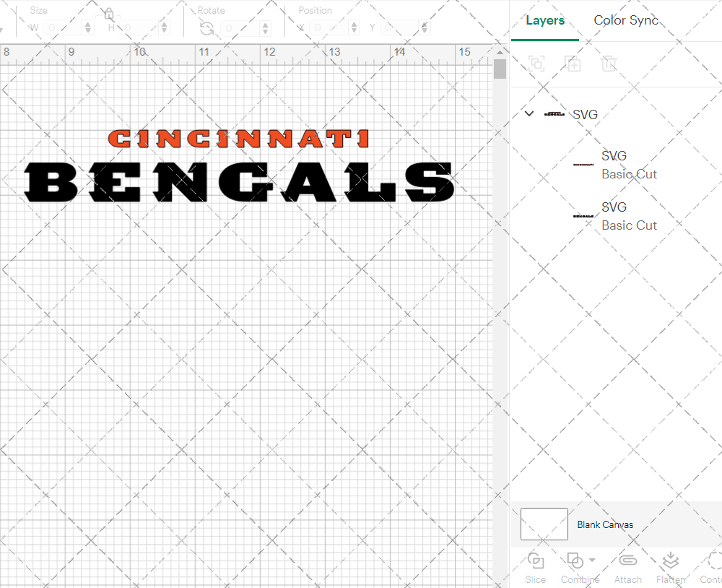The width and height of the screenshot is (722, 588).
Task: Click the Slice tool icon
Action: coord(536,561)
